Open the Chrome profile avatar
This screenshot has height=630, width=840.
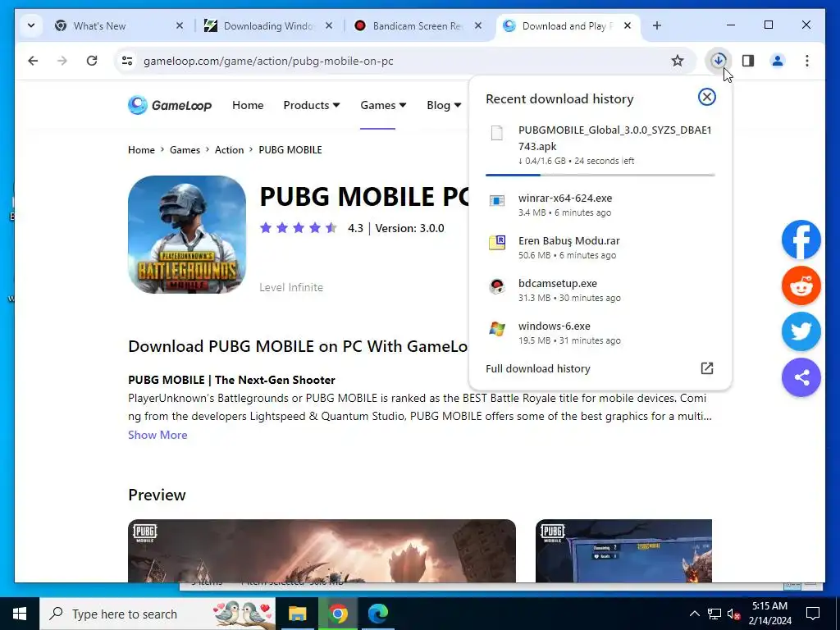coord(778,61)
